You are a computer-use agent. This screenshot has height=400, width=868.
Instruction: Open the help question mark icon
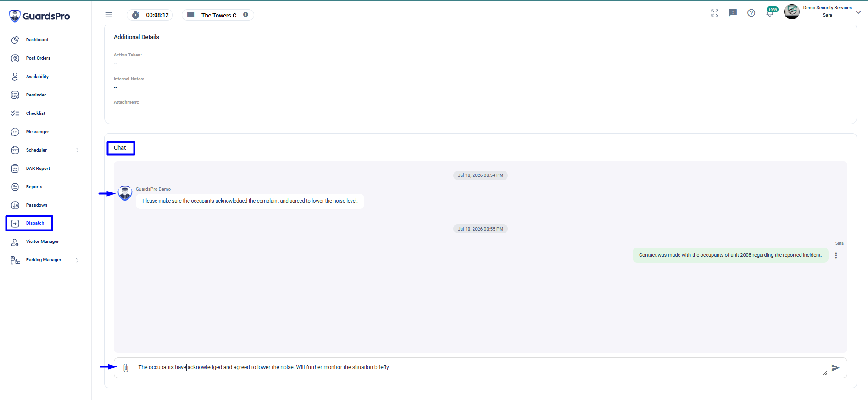point(751,13)
